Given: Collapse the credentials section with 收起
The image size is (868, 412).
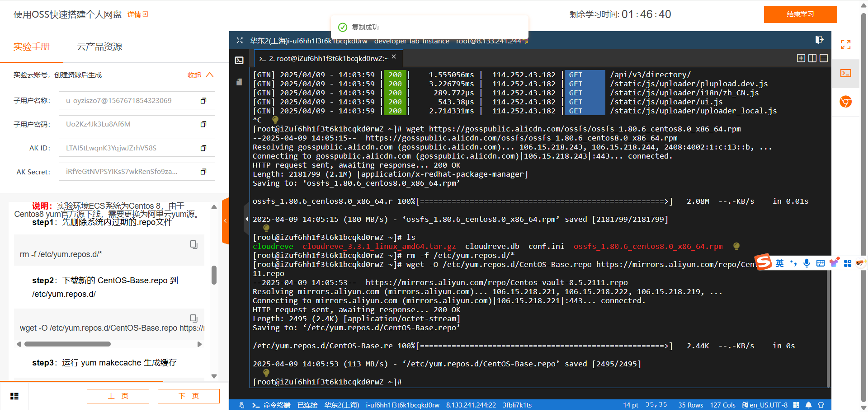Looking at the screenshot, I should 200,75.
